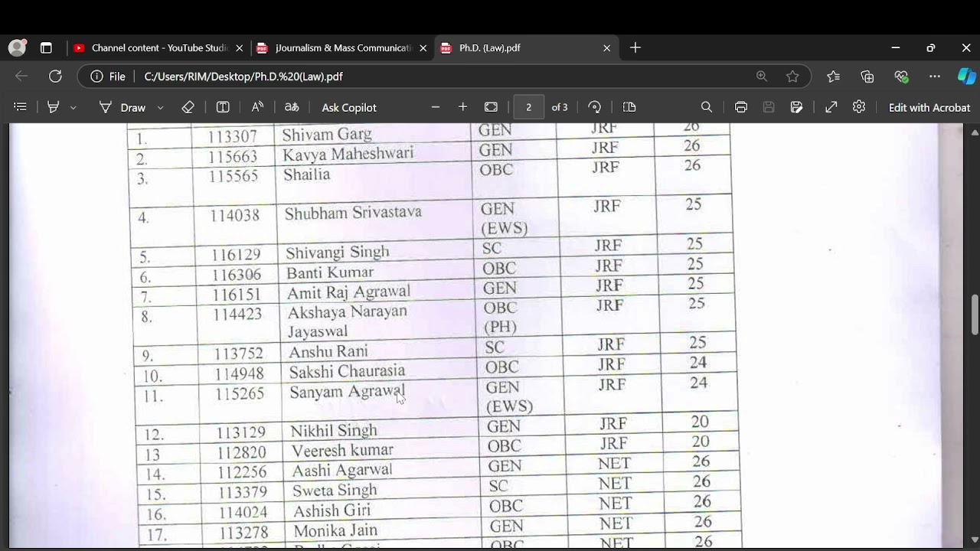The image size is (980, 551).
Task: Click the name Nikhil Singh
Action: pyautogui.click(x=334, y=432)
